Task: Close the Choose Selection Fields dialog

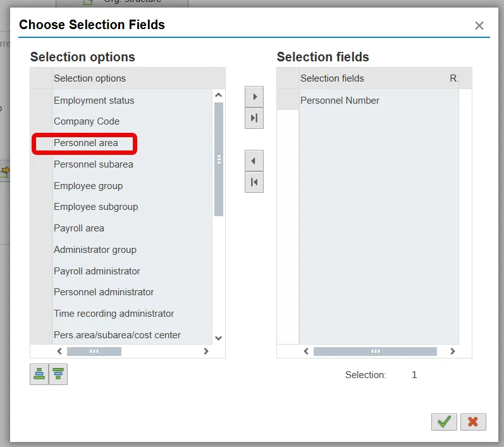Action: pos(479,26)
